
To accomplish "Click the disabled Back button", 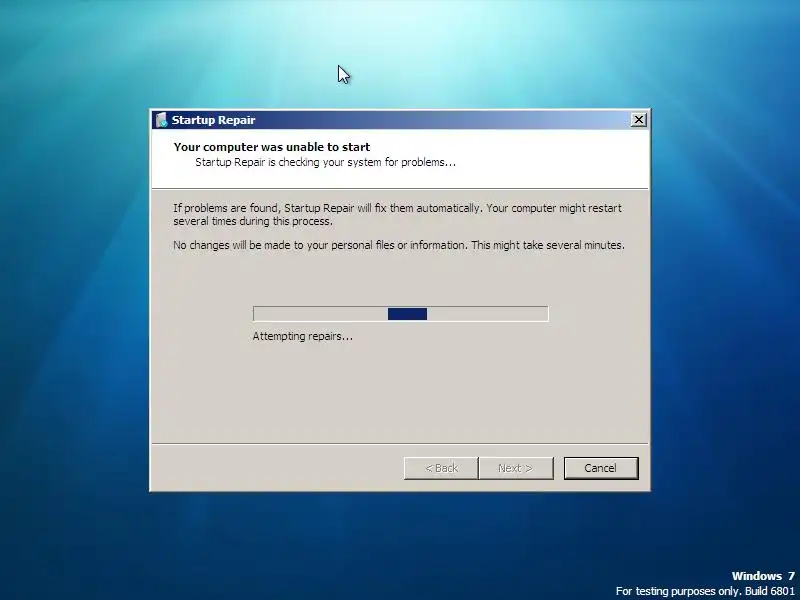I will (x=441, y=468).
